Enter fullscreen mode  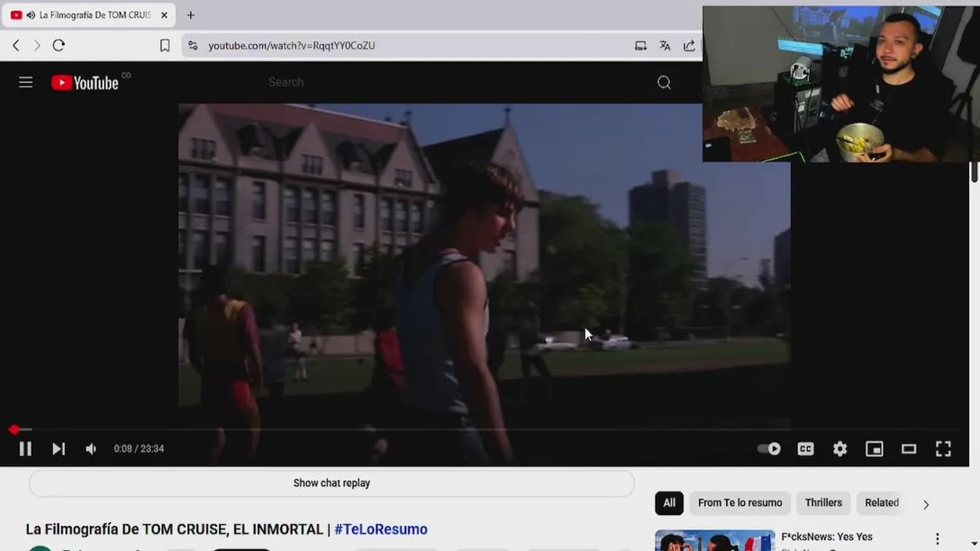[943, 449]
